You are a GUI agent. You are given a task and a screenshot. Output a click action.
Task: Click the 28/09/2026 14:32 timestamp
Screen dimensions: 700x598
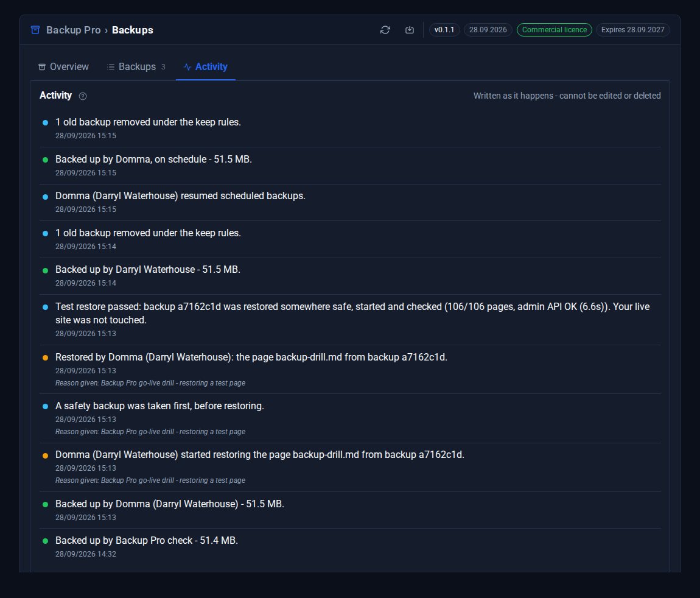click(86, 554)
